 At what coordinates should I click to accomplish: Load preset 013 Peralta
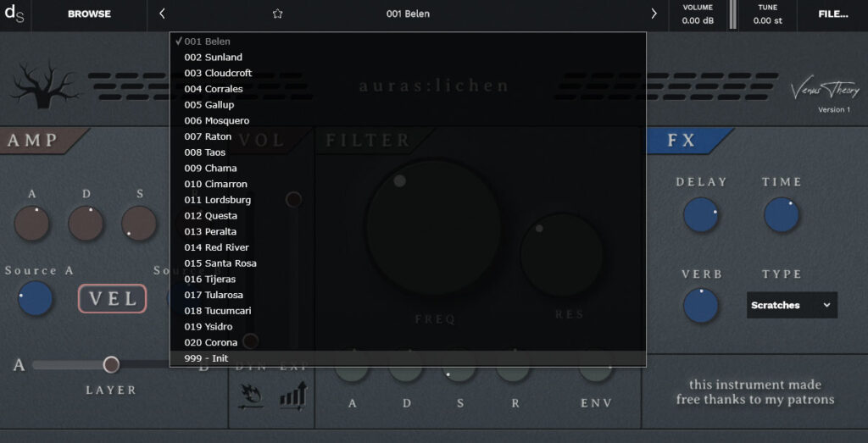(x=408, y=231)
